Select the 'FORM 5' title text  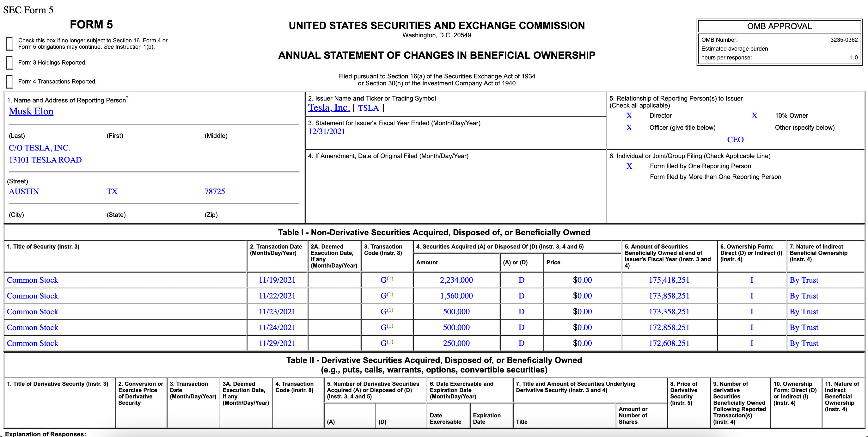(91, 25)
